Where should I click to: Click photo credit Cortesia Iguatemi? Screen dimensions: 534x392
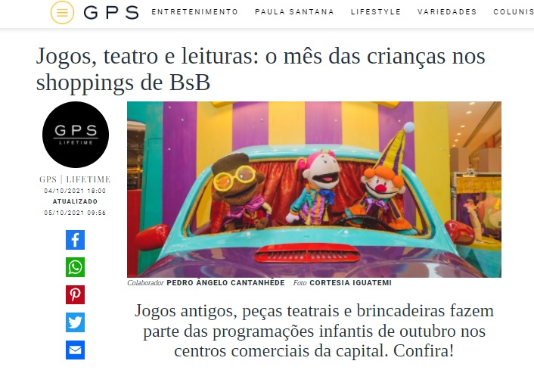[x=350, y=283]
